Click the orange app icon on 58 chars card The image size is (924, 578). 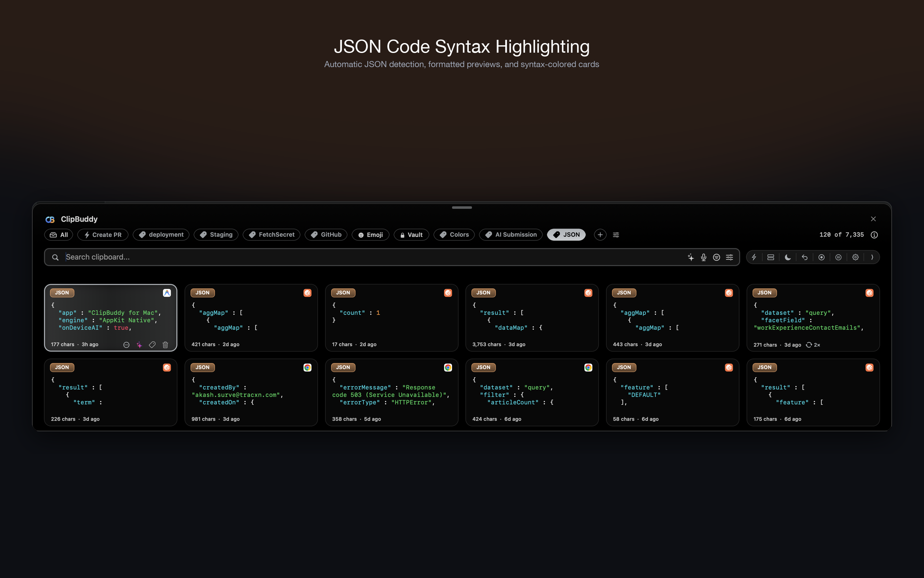tap(729, 367)
